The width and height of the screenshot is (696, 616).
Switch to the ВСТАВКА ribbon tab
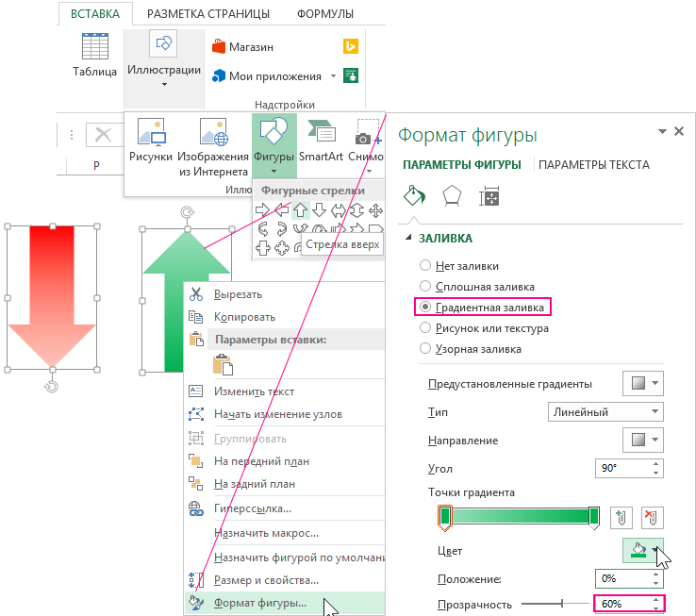(x=95, y=14)
